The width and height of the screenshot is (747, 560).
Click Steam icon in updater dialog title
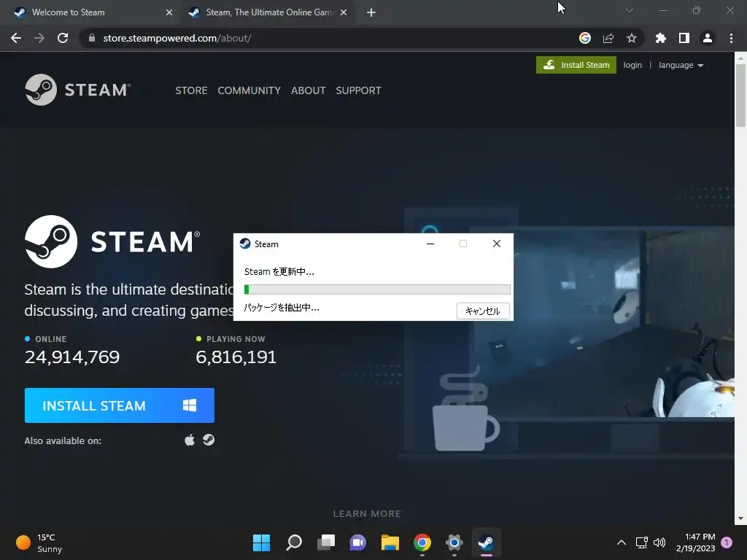pos(245,244)
